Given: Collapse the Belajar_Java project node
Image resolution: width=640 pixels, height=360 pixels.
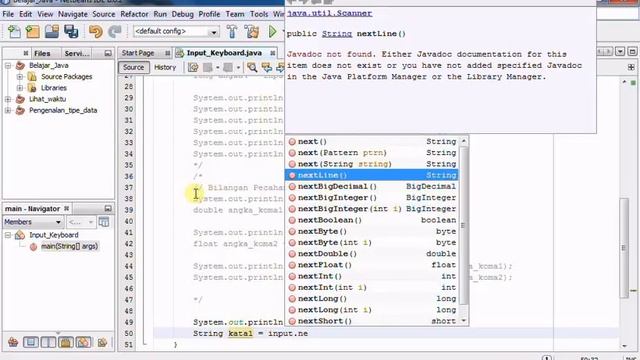Looking at the screenshot, I should [x=8, y=65].
